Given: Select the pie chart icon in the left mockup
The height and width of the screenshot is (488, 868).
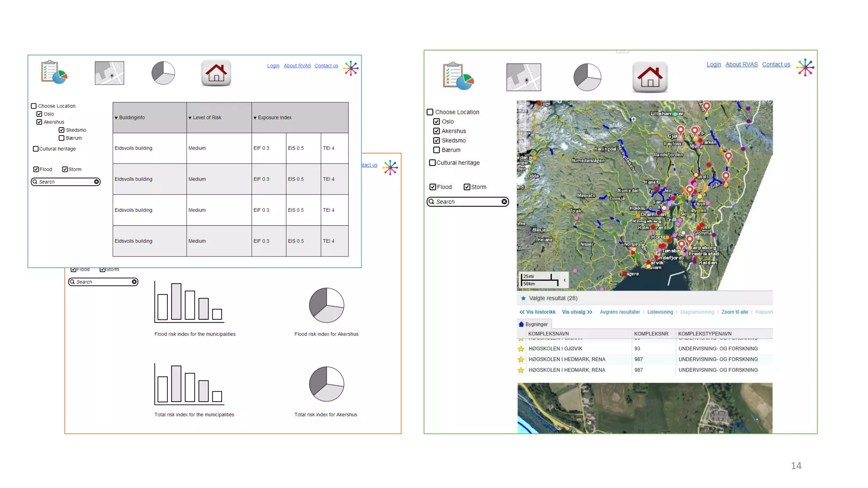Looking at the screenshot, I should click(163, 73).
